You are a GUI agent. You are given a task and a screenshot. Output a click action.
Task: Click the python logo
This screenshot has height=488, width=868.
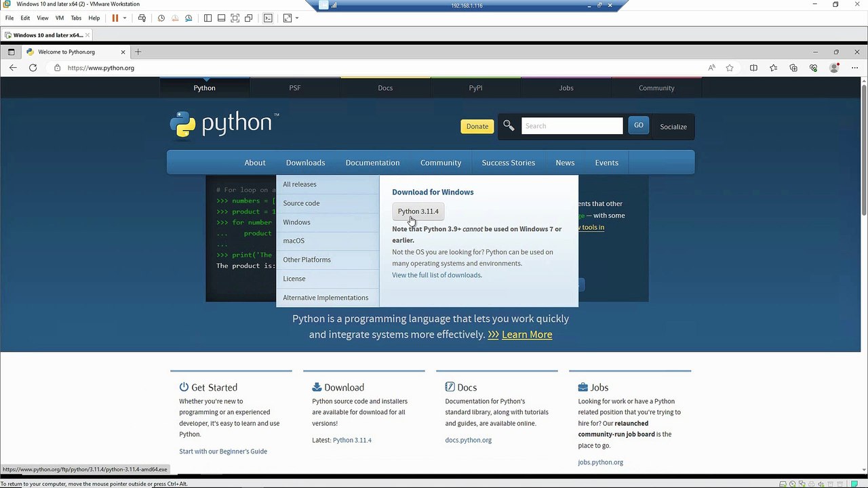point(224,124)
